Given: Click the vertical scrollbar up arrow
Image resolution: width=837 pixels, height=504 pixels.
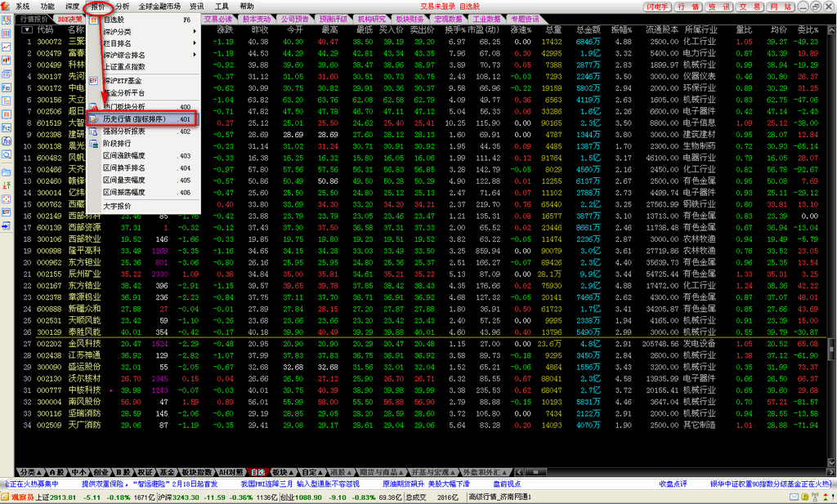Looking at the screenshot, I should click(x=831, y=30).
